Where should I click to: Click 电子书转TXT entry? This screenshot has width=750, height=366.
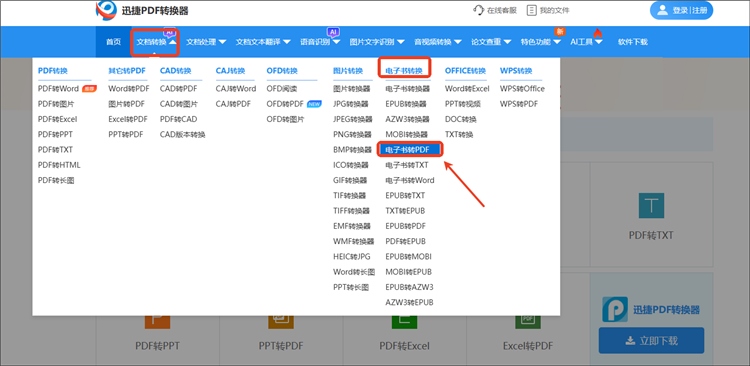(407, 165)
